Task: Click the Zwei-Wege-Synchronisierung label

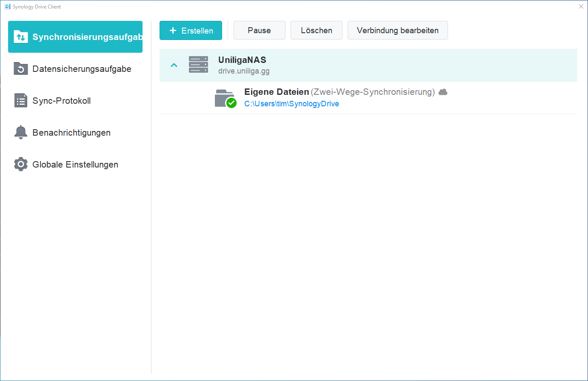Action: (373, 92)
